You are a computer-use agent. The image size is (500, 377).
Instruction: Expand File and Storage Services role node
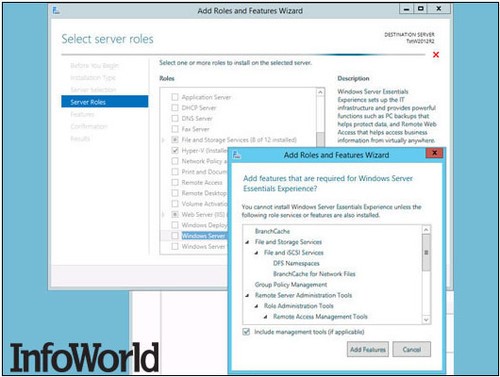coord(163,140)
